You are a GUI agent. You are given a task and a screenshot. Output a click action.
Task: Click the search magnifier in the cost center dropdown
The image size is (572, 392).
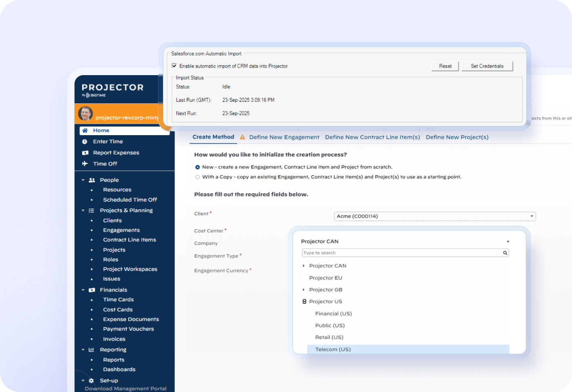point(505,253)
